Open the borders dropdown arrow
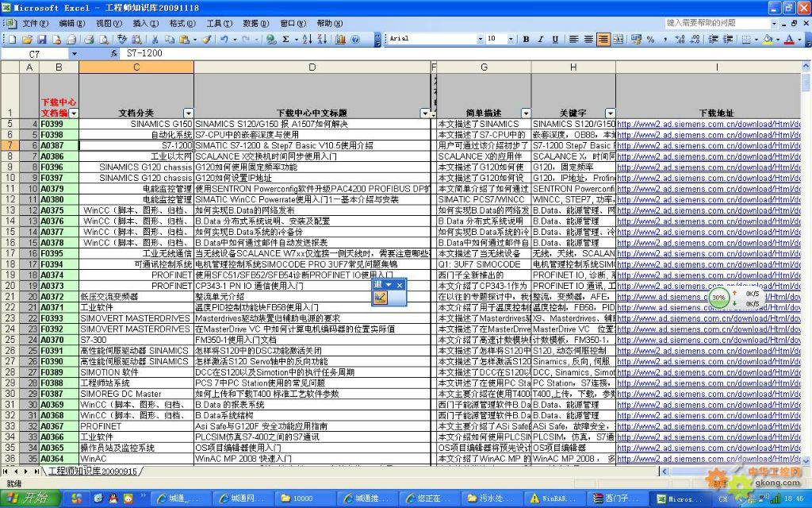The width and height of the screenshot is (812, 508). (756, 39)
